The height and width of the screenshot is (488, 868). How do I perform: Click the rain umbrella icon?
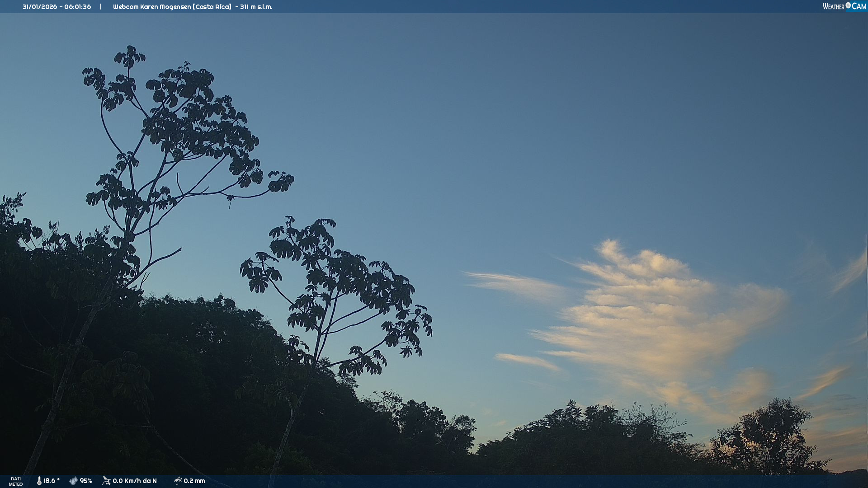[x=178, y=481]
